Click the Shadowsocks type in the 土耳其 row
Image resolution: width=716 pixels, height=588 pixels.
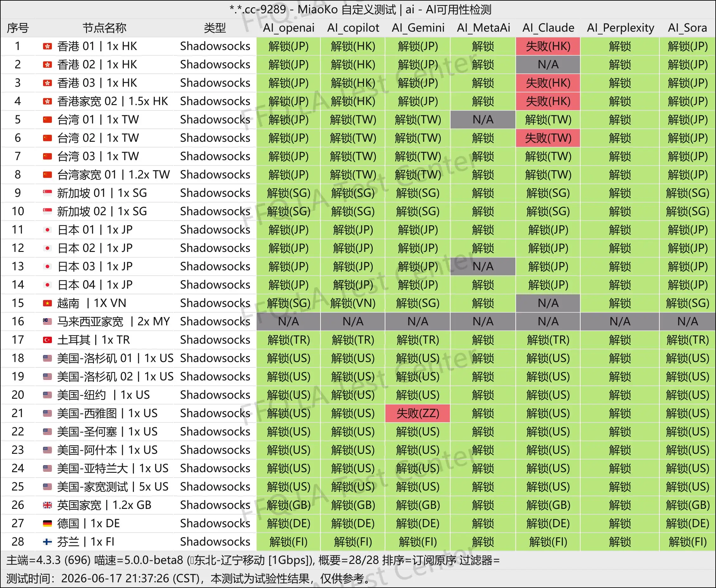click(215, 340)
